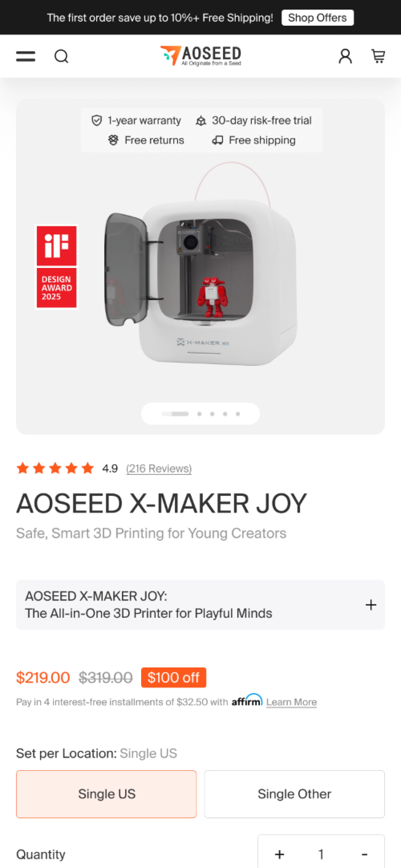
Task: View the shopping cart icon
Action: (x=378, y=56)
